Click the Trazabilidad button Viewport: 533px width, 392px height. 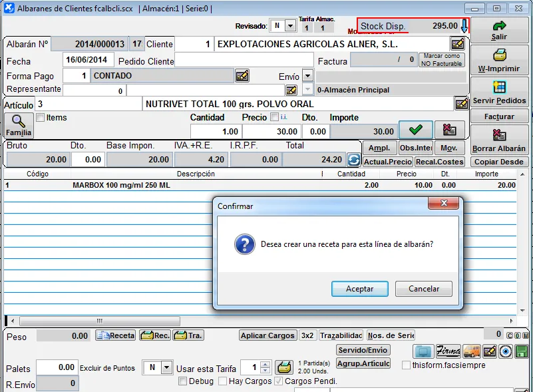click(x=341, y=335)
